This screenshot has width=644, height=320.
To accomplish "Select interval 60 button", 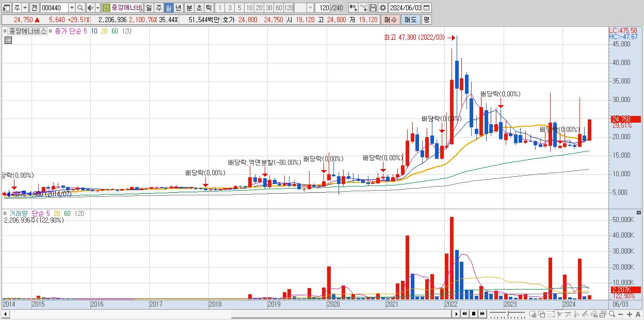I will coord(279,8).
